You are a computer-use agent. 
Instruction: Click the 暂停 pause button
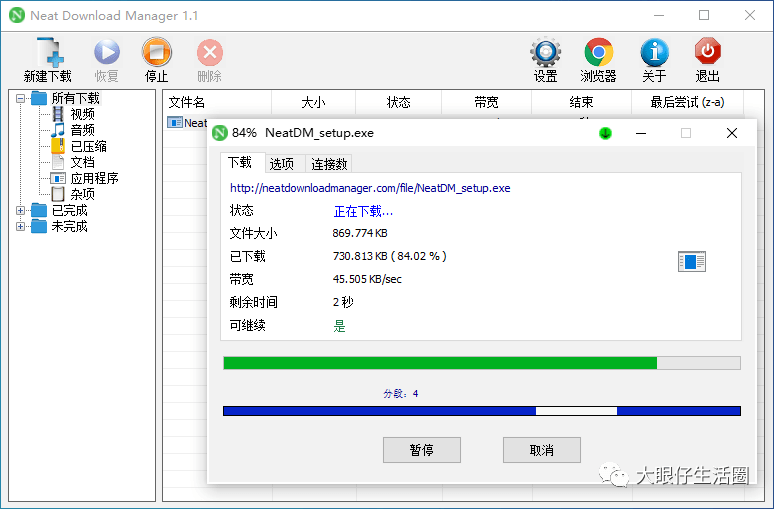pyautogui.click(x=422, y=450)
